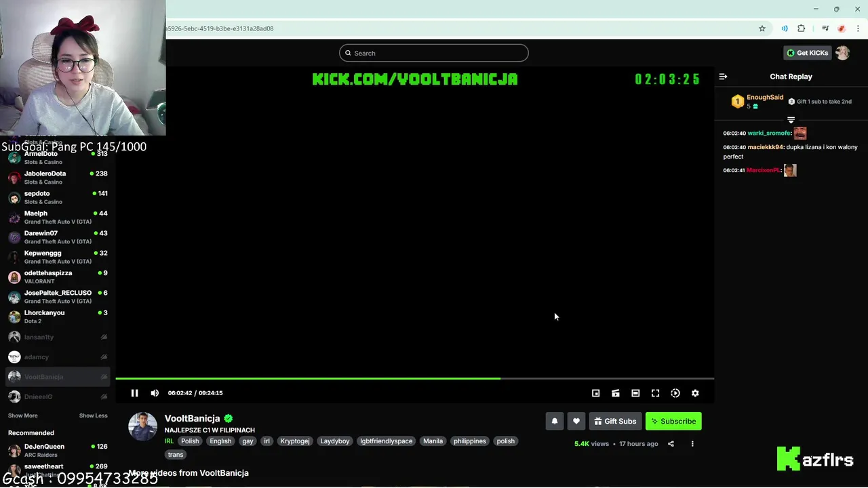
Task: Mute the video volume
Action: pyautogui.click(x=155, y=393)
